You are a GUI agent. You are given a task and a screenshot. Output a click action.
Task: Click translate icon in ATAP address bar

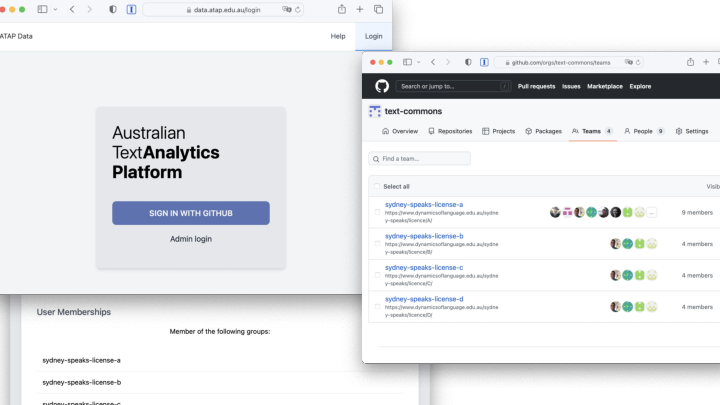(287, 10)
